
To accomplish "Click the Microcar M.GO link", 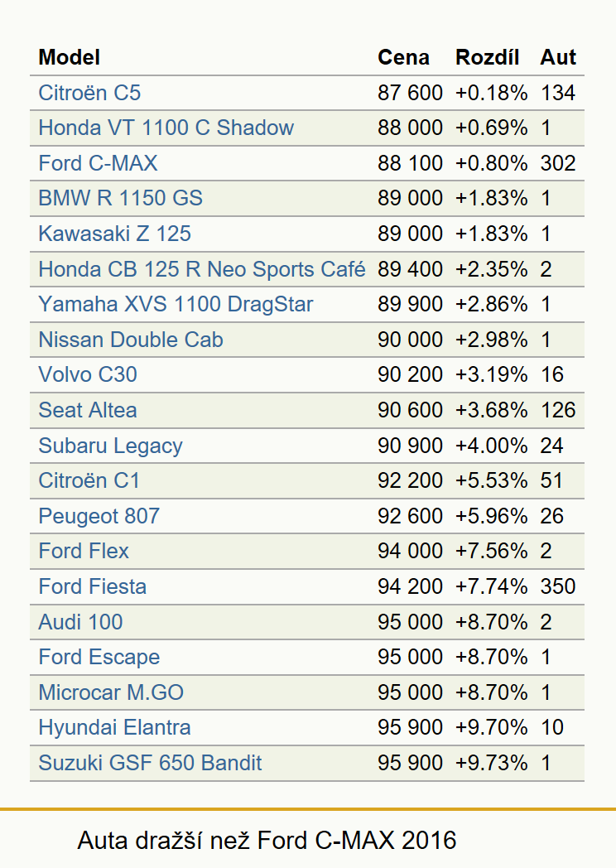I will (x=111, y=692).
